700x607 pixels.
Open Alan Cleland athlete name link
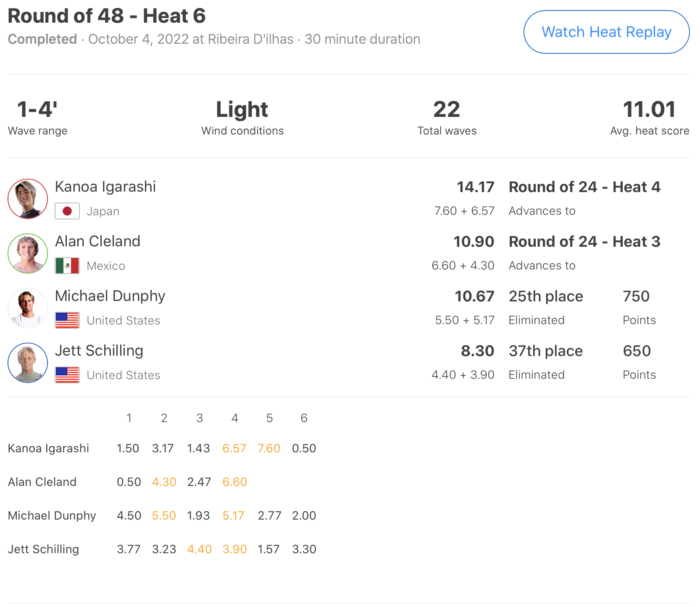point(97,241)
